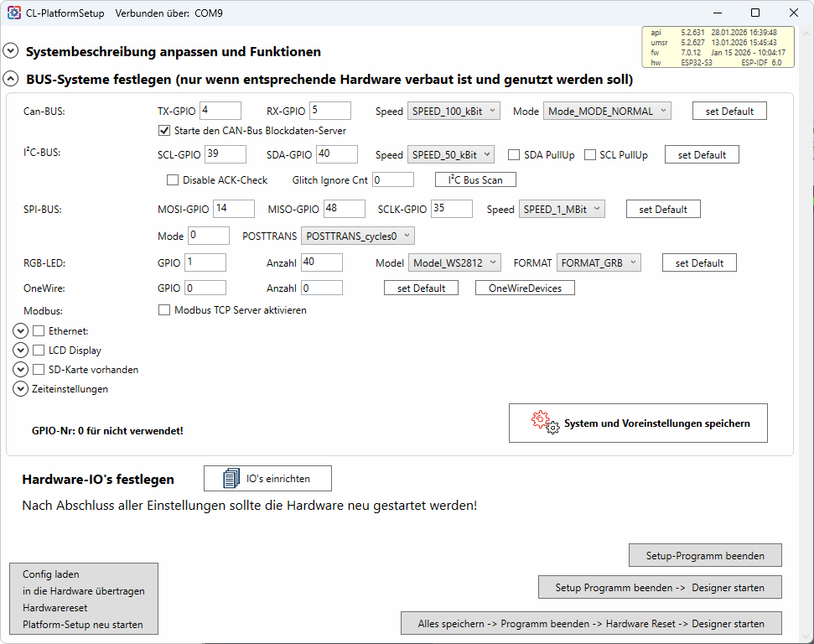Screen dimensions: 814x644
Task: Collapse the BUS-Systeme festlegen section
Action: 11,79
